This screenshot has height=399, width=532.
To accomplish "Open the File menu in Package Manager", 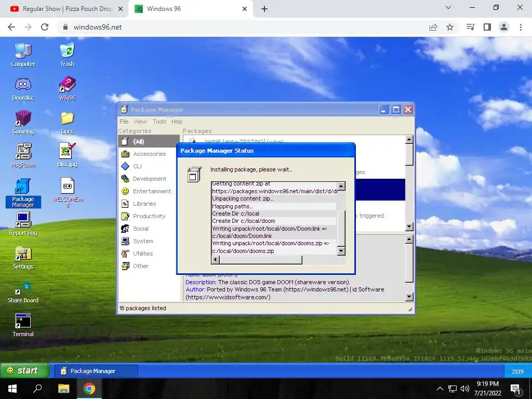I will (124, 122).
